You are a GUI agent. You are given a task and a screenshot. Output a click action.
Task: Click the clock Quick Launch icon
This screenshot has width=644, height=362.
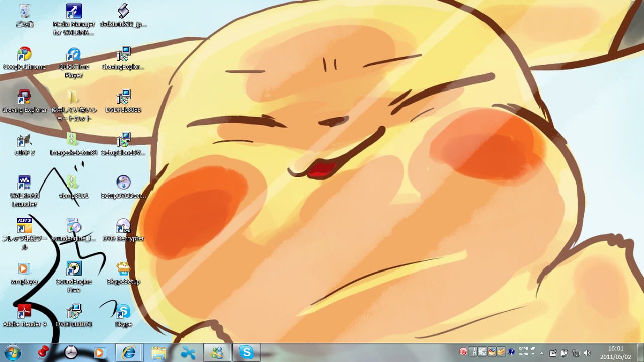(71, 352)
